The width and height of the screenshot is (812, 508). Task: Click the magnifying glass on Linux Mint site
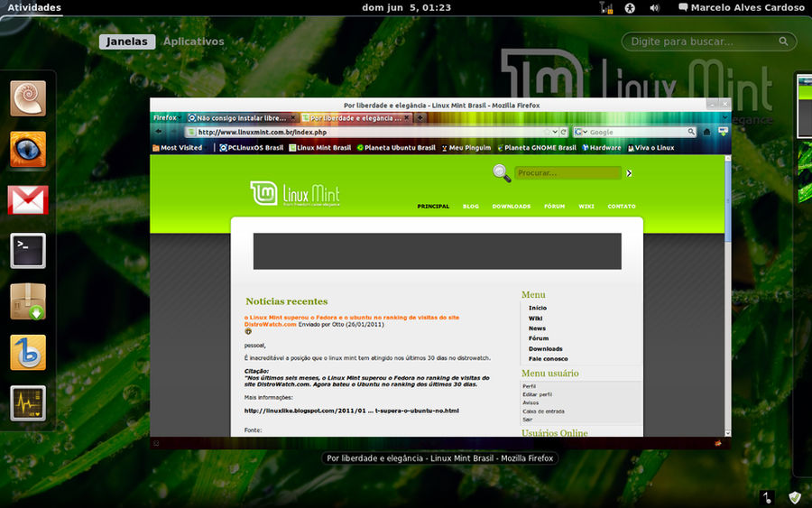(x=502, y=173)
